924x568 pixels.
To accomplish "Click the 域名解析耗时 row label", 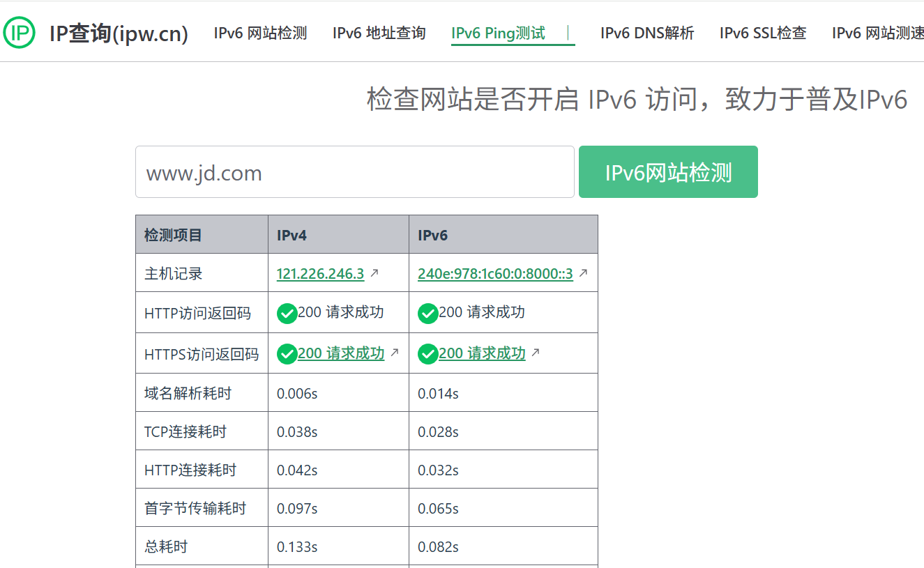I will (x=188, y=394).
